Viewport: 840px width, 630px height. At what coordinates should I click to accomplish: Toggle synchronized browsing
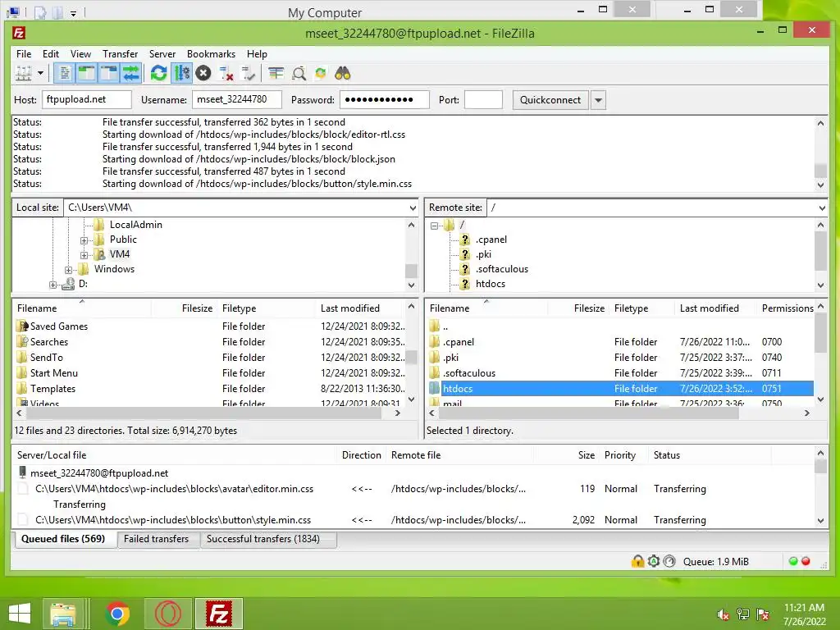321,73
